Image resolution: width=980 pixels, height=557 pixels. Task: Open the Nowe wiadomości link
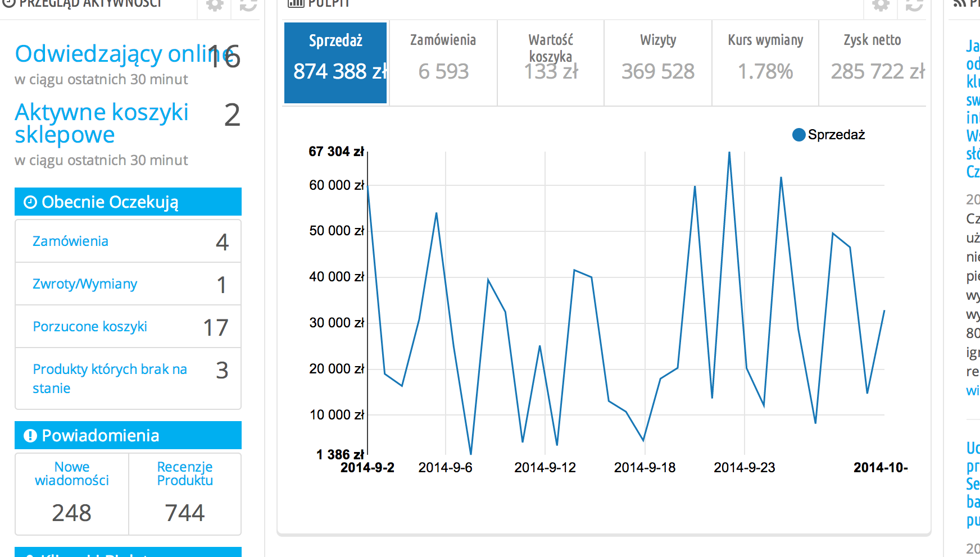click(72, 473)
